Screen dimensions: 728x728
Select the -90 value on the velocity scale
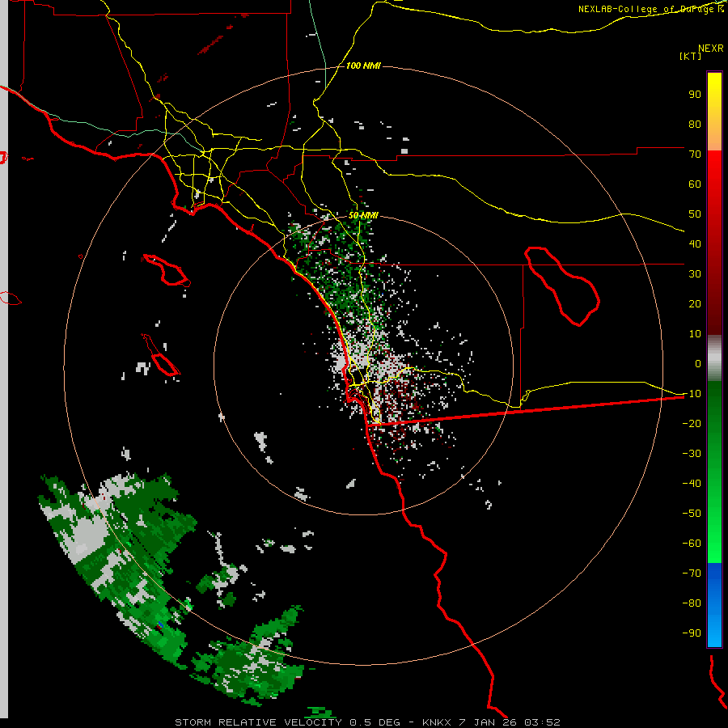(692, 633)
